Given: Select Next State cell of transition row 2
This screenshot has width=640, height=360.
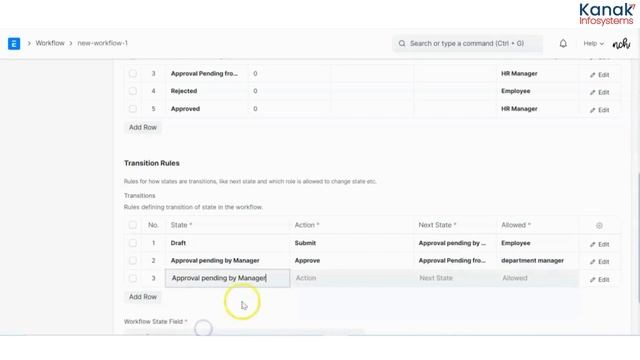Looking at the screenshot, I should coord(455,260).
